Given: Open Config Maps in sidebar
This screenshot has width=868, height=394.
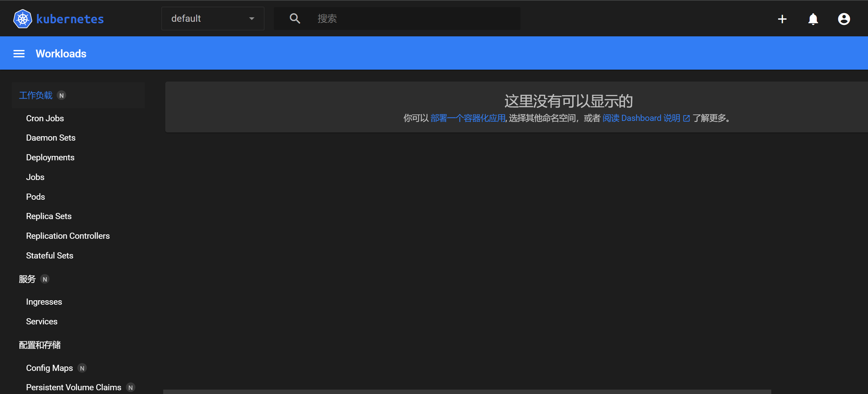Looking at the screenshot, I should (x=50, y=368).
